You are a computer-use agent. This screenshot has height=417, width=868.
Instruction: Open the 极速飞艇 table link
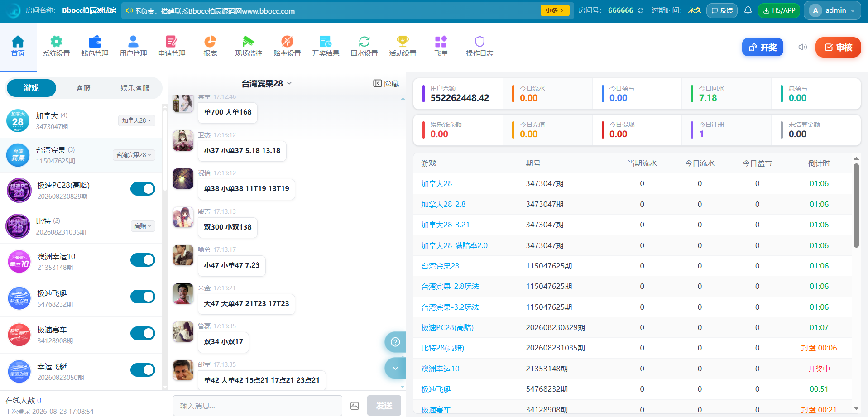tap(436, 389)
